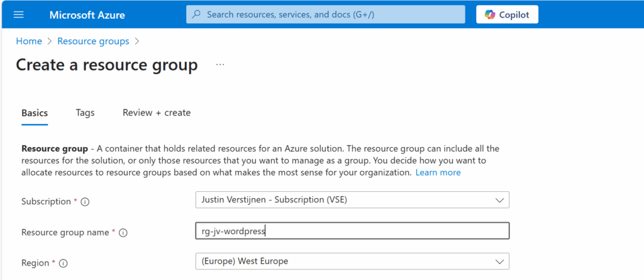Navigate to Resource groups breadcrumb
Screen dimensions: 644x280
point(93,41)
